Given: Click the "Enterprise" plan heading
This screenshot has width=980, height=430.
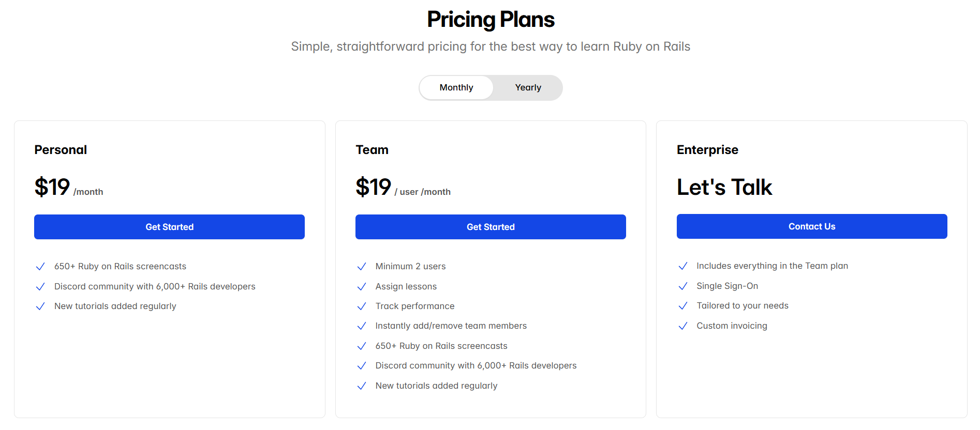Looking at the screenshot, I should coord(707,150).
